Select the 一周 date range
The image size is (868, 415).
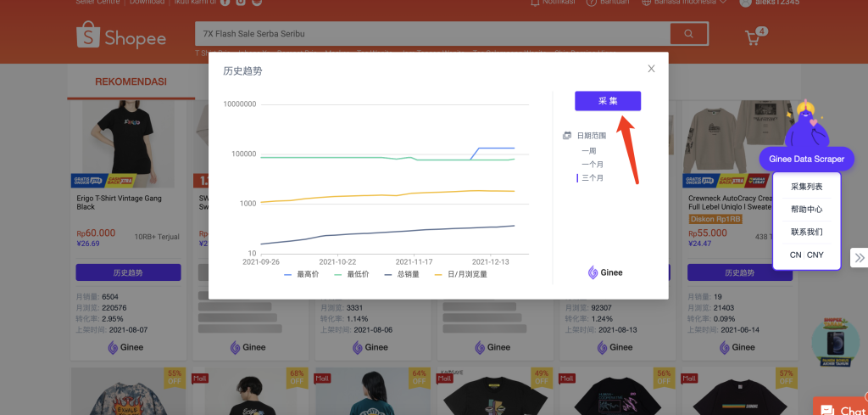click(588, 151)
